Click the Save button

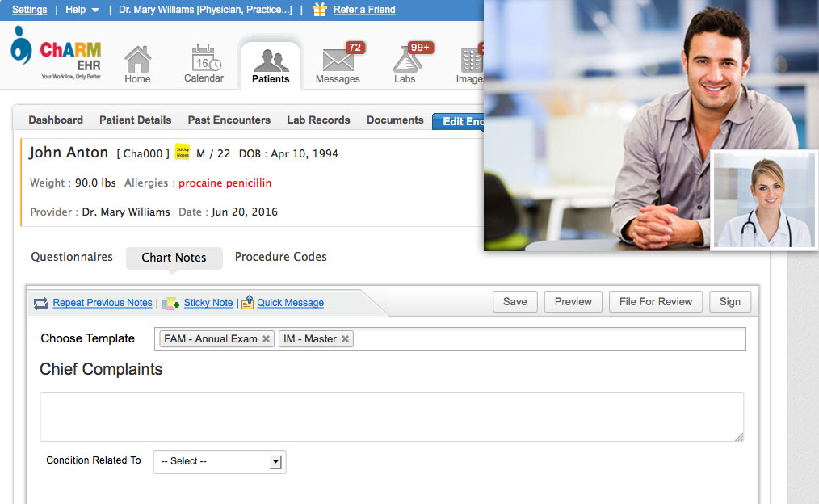[514, 301]
